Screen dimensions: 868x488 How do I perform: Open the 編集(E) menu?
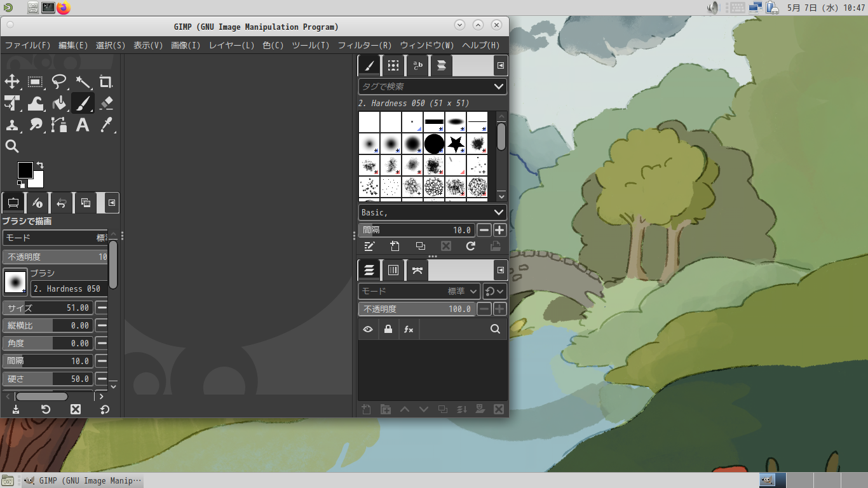pyautogui.click(x=73, y=45)
